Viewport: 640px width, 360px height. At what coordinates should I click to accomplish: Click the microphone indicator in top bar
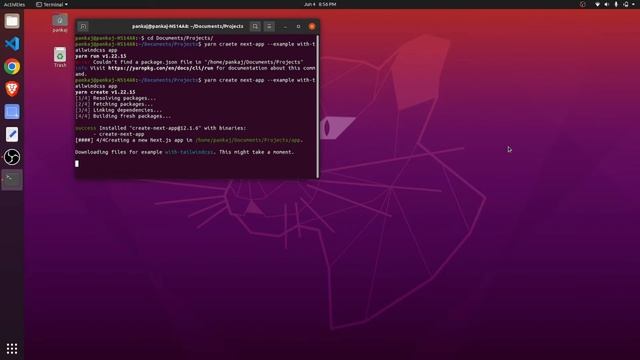tap(616, 4)
